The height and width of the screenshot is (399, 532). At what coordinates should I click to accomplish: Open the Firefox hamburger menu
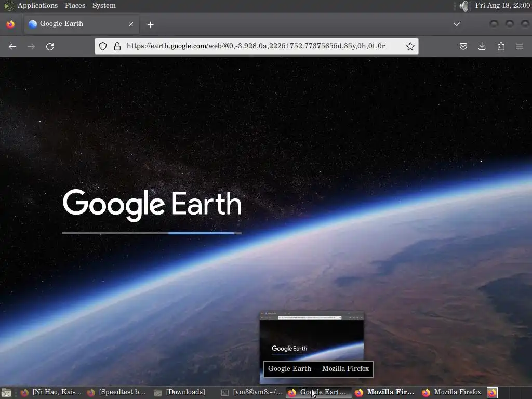(x=520, y=46)
